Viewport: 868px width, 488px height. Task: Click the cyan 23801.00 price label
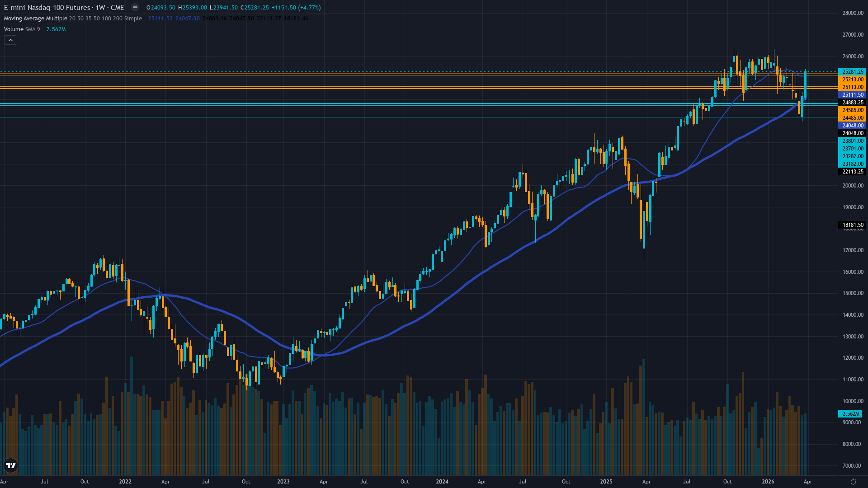click(x=852, y=141)
